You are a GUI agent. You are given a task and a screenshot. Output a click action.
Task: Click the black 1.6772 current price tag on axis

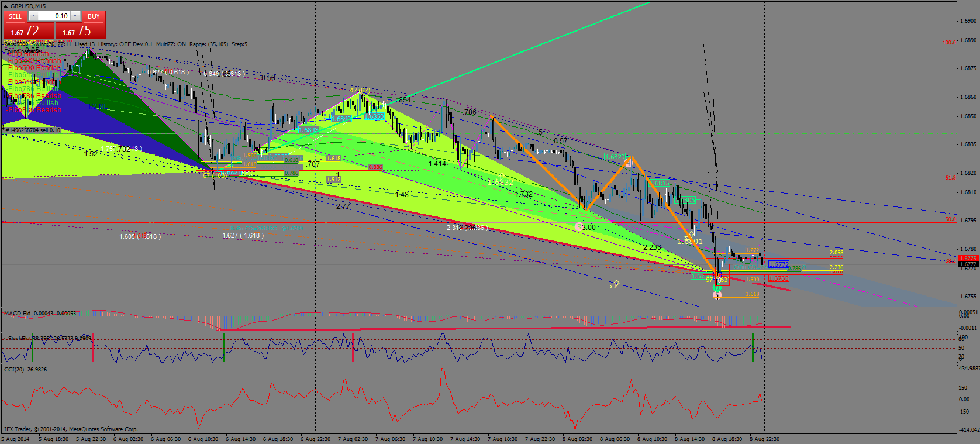coord(968,264)
